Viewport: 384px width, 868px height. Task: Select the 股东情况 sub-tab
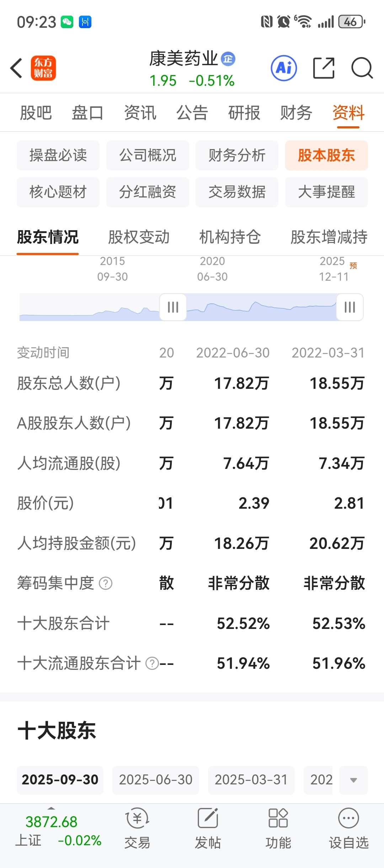tap(48, 237)
